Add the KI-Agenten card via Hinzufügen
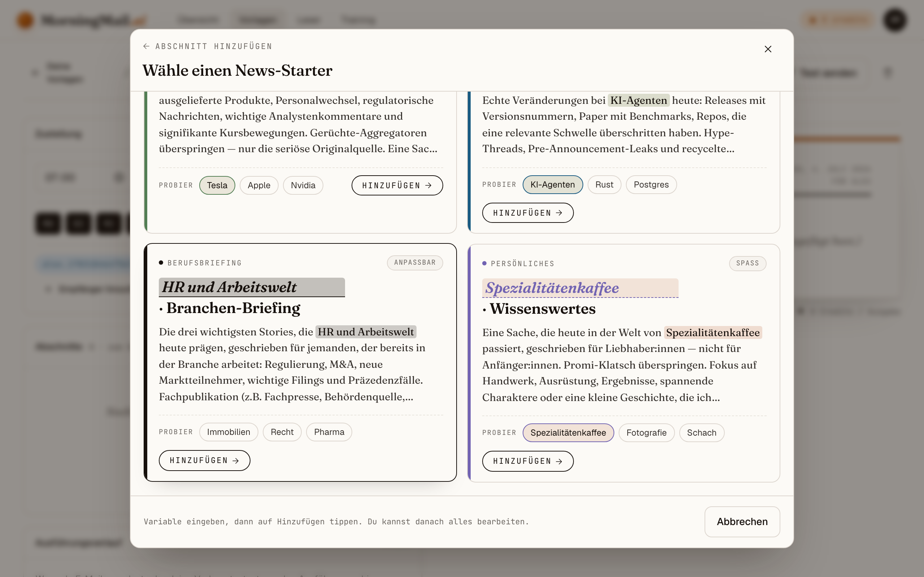This screenshot has width=924, height=577. pos(528,212)
